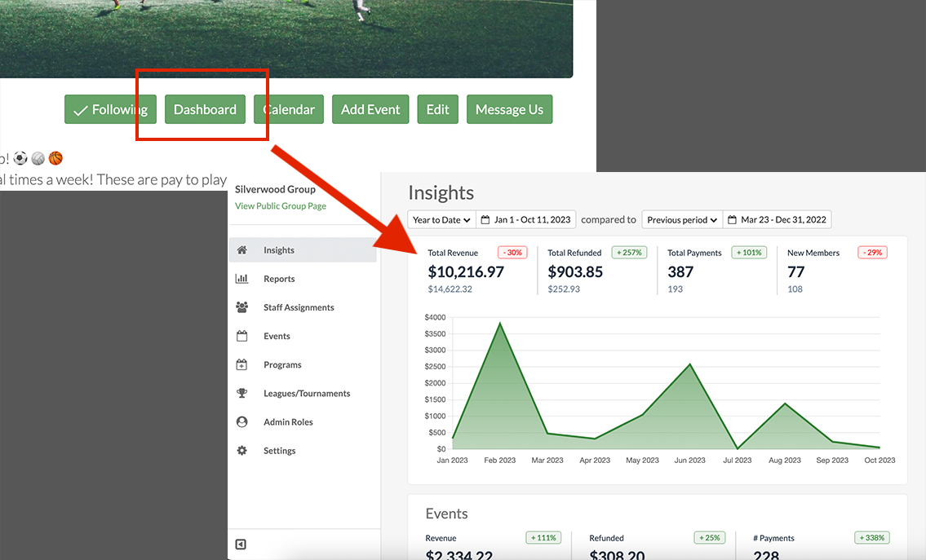Open the Mar 23 - Dec 31, 2022 date picker
Screen dimensions: 926x560
click(x=777, y=220)
